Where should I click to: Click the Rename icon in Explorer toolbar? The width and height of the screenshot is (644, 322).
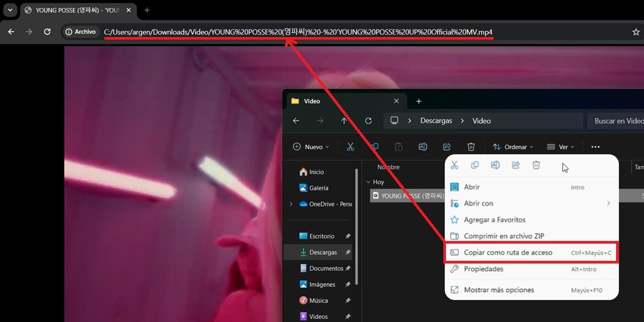423,147
